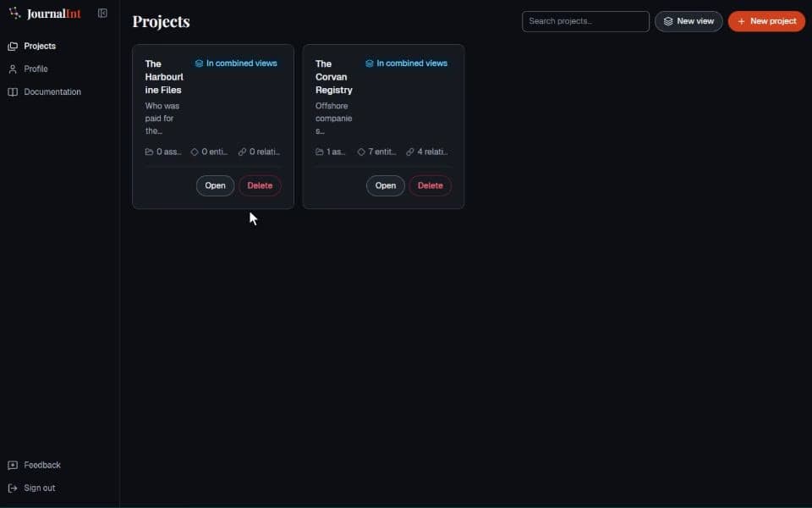Click the Profile person icon

(13, 69)
